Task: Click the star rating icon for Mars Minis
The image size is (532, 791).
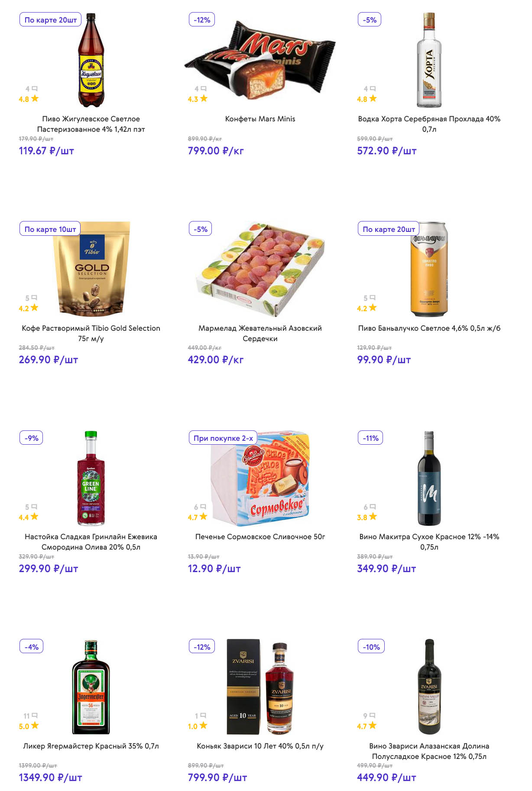Action: (x=204, y=99)
